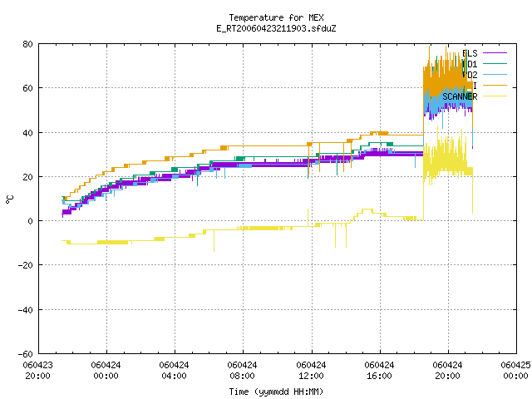Click the Time (yymmdd HH:MM) axis label
The height and width of the screenshot is (399, 532).
276,392
